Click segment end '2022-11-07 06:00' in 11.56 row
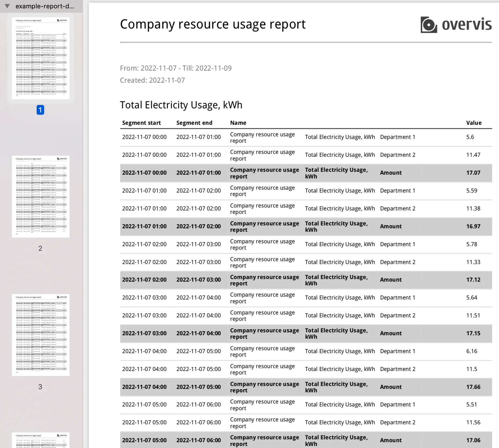This screenshot has height=448, width=499. coord(198,422)
